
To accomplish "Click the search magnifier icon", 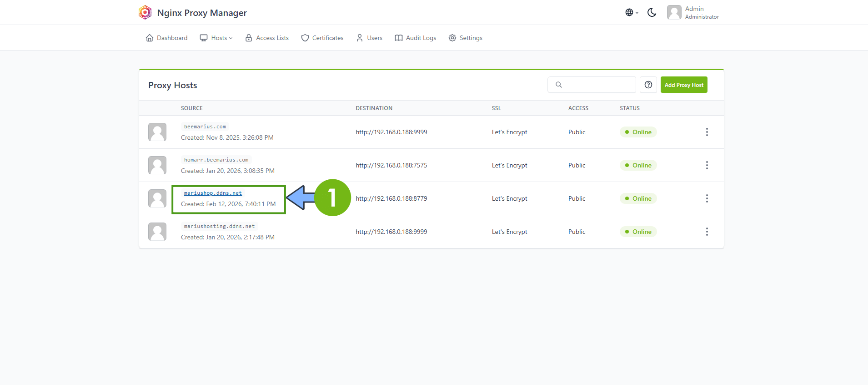I will coord(559,85).
